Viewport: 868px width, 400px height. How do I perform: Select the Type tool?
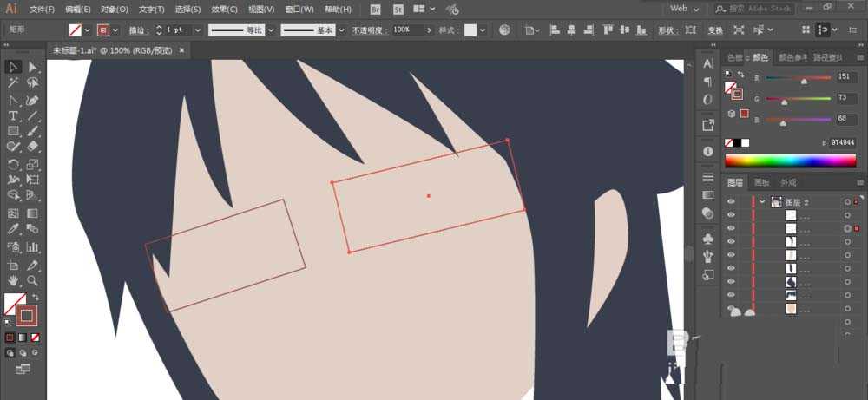[x=13, y=115]
